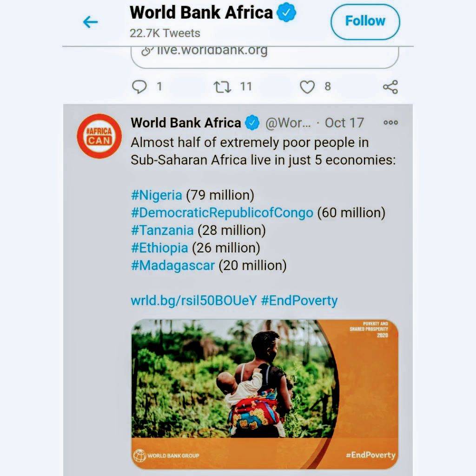This screenshot has height=476, width=476.
Task: Click the #Nigeria hashtag
Action: click(x=156, y=195)
